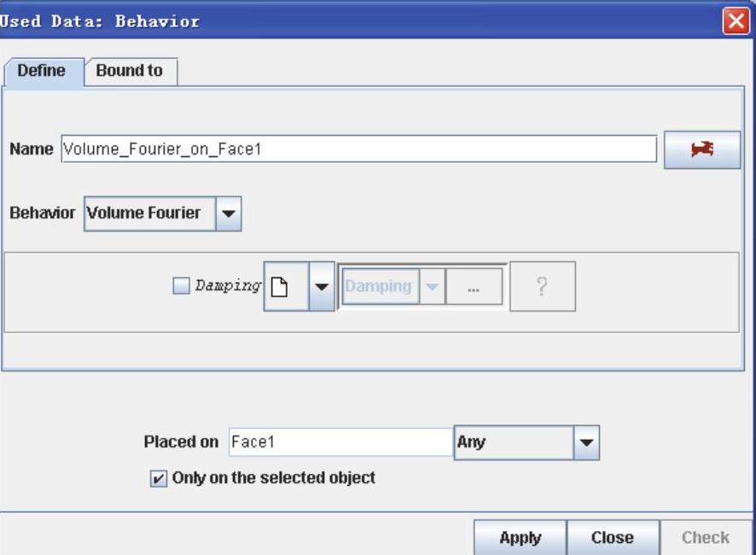The width and height of the screenshot is (756, 555).
Task: Expand the Behavior dropdown arrow
Action: coord(228,213)
